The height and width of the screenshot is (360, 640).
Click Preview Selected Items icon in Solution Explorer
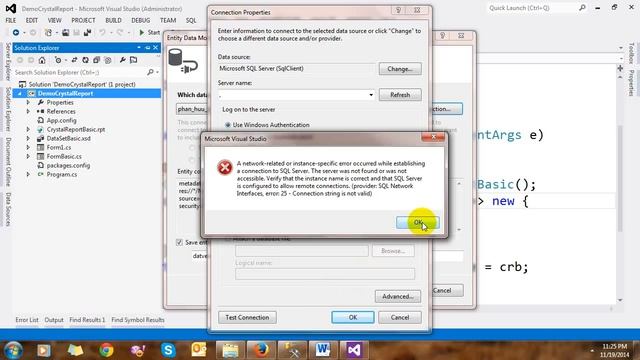point(133,60)
